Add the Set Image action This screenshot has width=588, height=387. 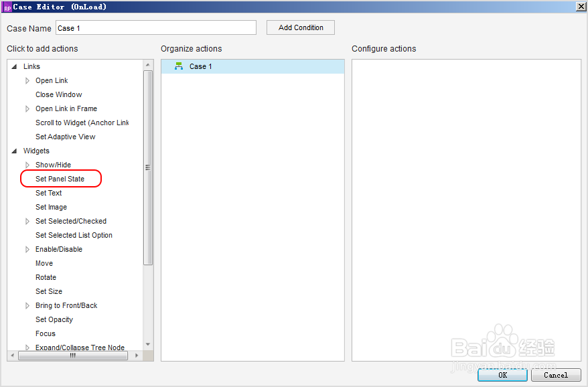coord(51,207)
